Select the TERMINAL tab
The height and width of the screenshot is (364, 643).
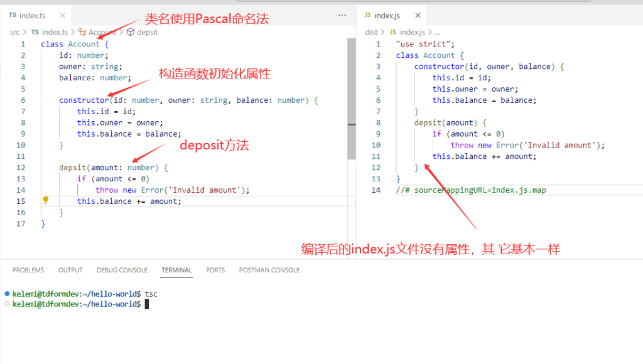[176, 270]
